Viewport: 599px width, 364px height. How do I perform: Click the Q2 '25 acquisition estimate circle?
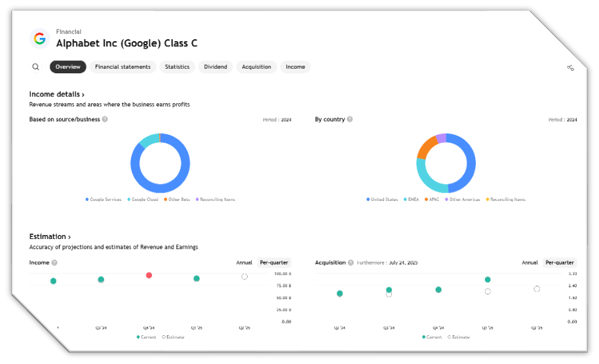537,289
